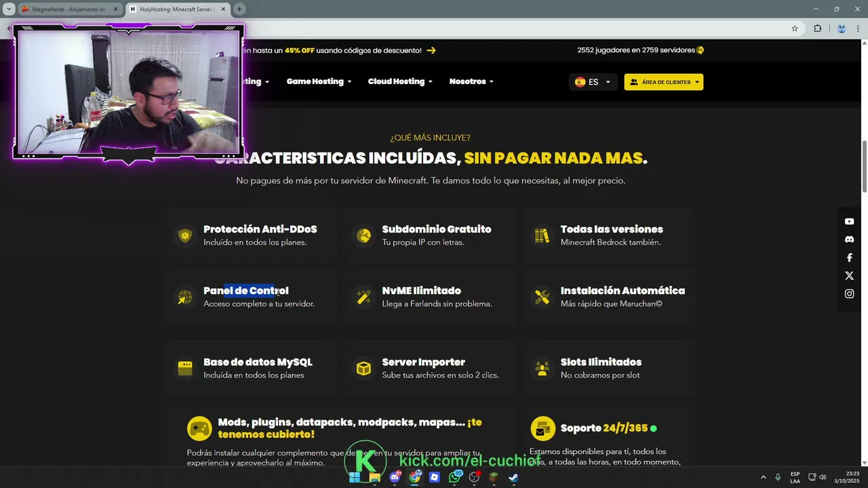868x488 pixels.
Task: Open the Instagram social sidebar icon
Action: tap(849, 293)
